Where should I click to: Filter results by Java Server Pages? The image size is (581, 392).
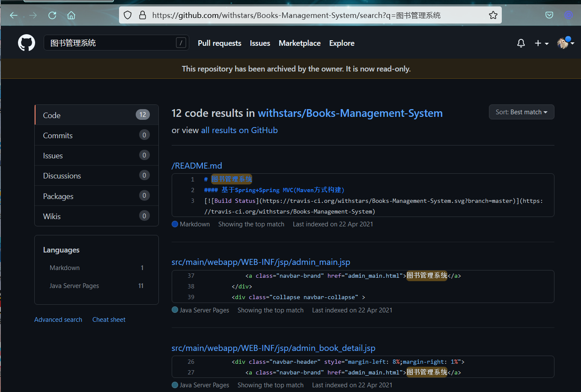pyautogui.click(x=96, y=286)
